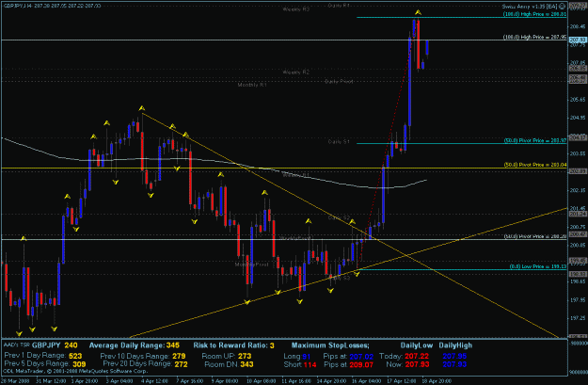Click the '28 Mar 2008' time axis label

(14, 381)
